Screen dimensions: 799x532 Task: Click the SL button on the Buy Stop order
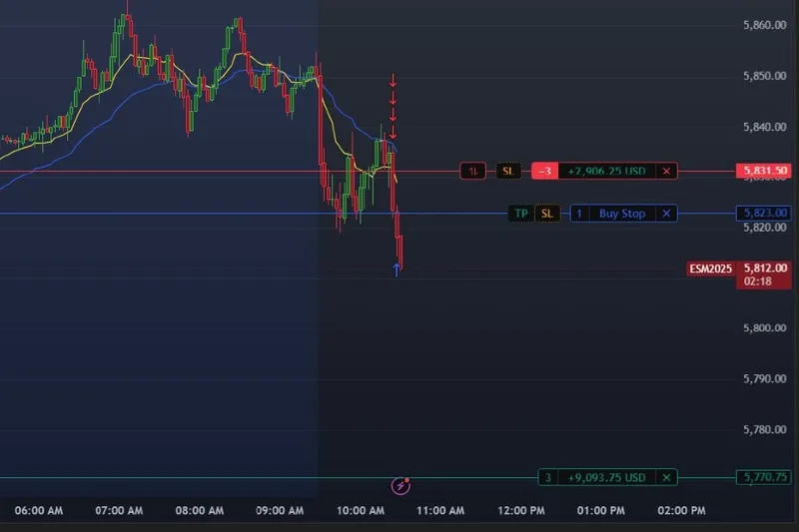click(546, 214)
